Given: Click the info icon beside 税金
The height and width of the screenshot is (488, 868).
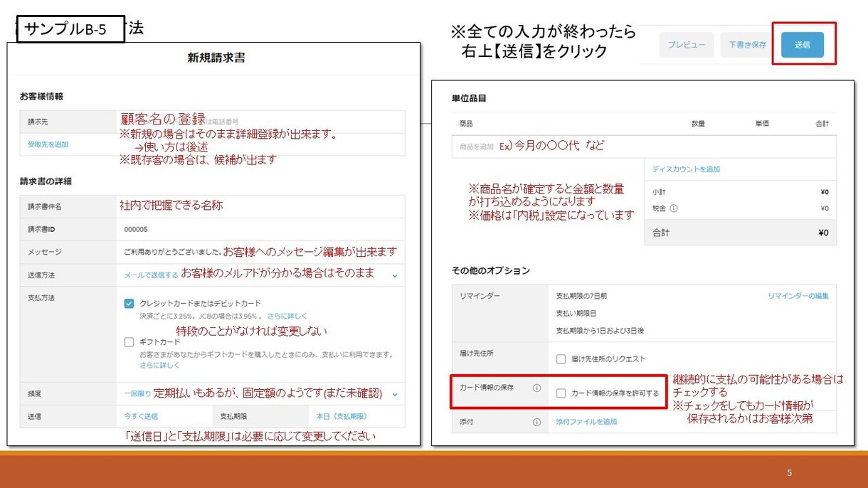Looking at the screenshot, I should (x=673, y=208).
